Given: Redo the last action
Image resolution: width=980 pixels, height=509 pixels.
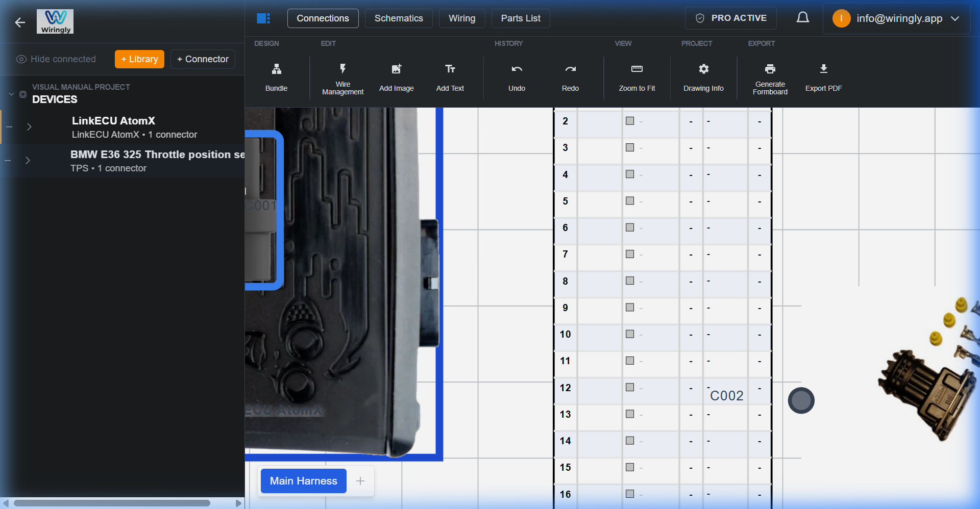Looking at the screenshot, I should pyautogui.click(x=570, y=78).
